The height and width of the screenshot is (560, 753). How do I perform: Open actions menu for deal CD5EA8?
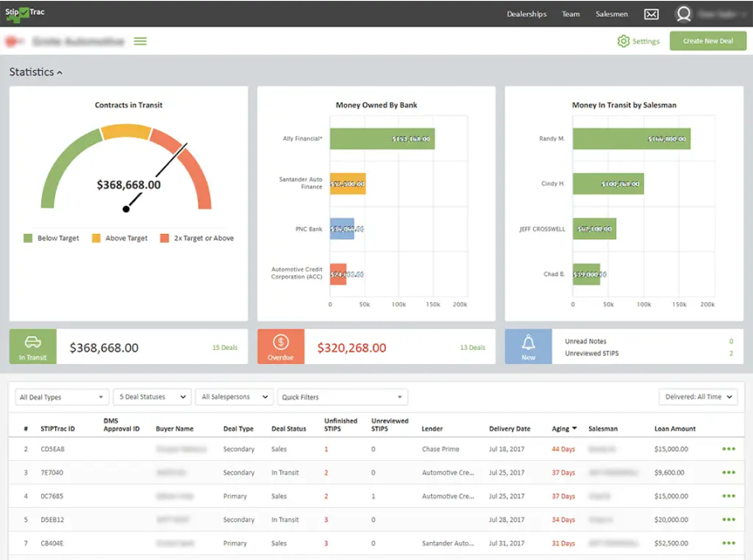coord(728,449)
